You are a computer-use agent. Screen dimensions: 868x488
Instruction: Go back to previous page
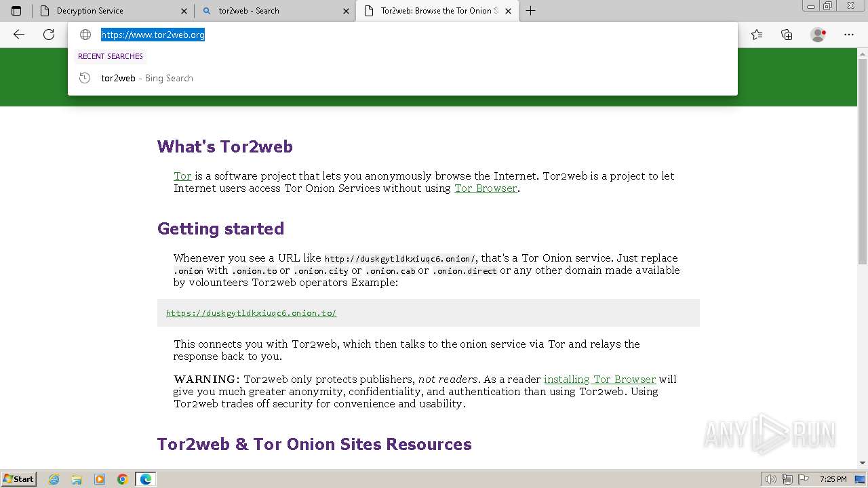pyautogui.click(x=19, y=35)
